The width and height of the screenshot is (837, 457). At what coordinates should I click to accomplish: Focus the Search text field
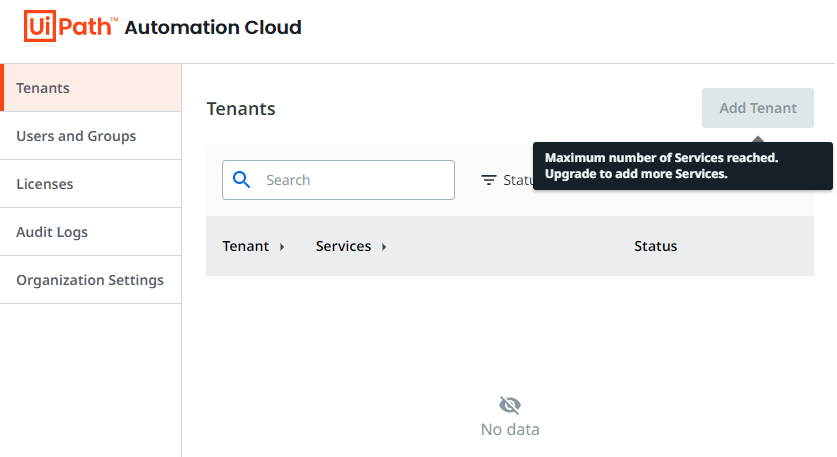pos(350,180)
